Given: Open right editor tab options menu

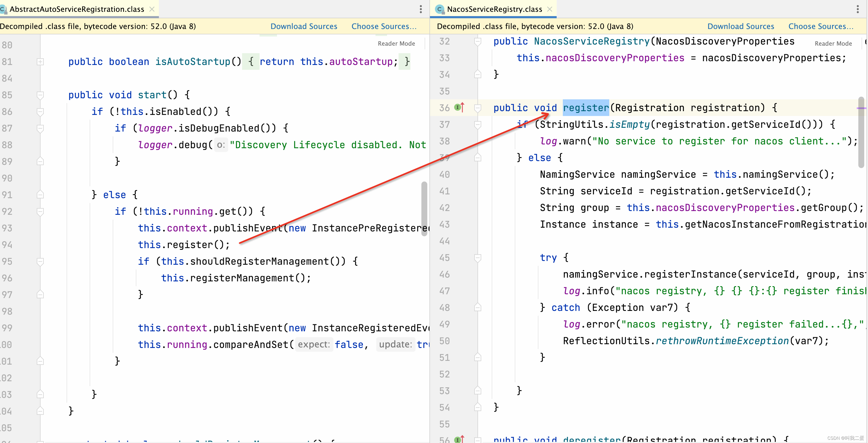Looking at the screenshot, I should [x=858, y=9].
